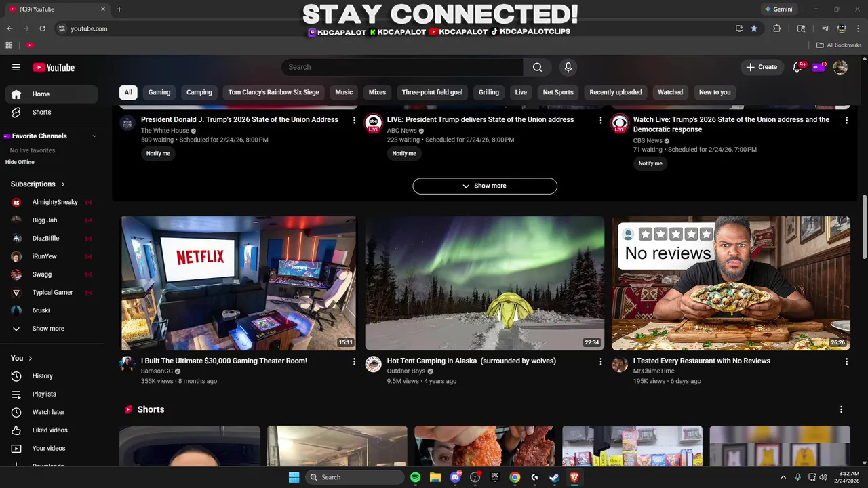Open Steam from the taskbar
The height and width of the screenshot is (488, 868).
click(554, 477)
